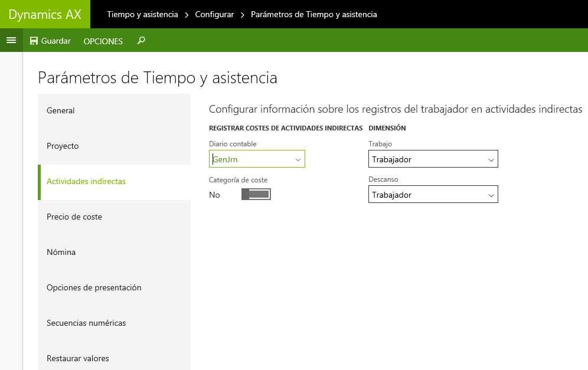Click the search magnifier icon
The width and height of the screenshot is (588, 370).
141,41
